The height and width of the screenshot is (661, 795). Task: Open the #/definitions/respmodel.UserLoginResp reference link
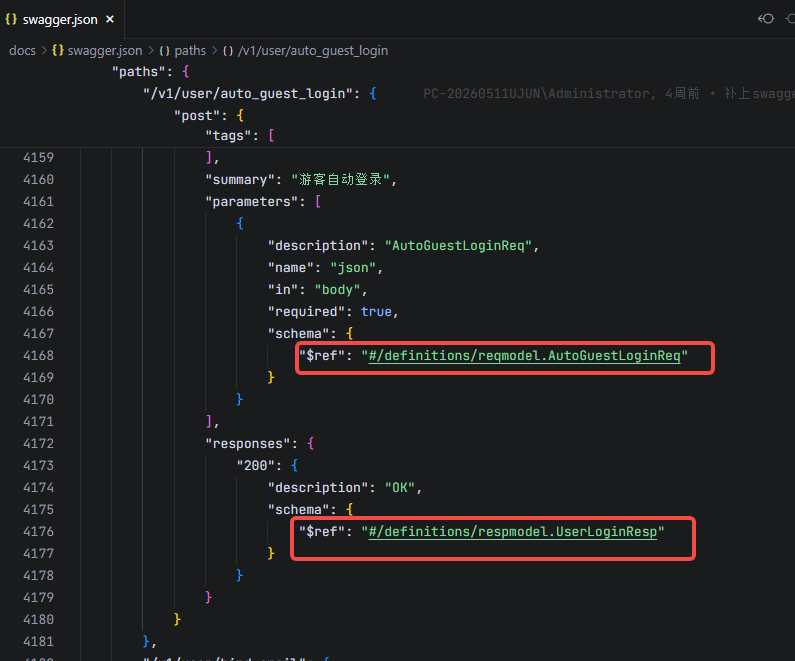tap(513, 532)
